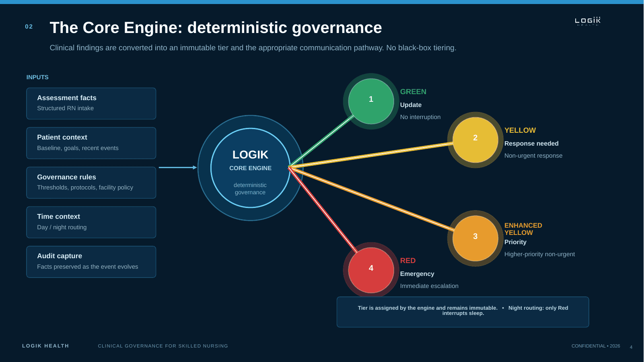Click the arrow pointing to Core Engine
Screen dimensions: 644x362
(x=178, y=167)
